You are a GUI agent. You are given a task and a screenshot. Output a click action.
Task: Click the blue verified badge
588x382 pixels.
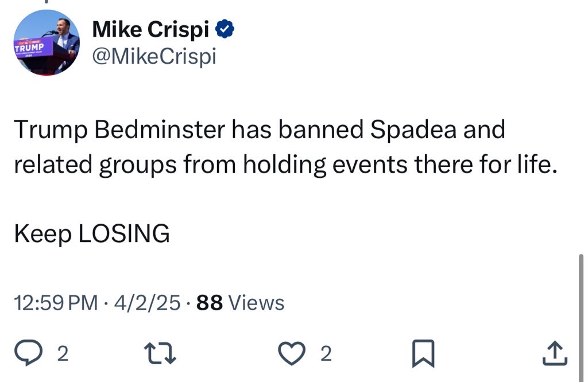[225, 29]
